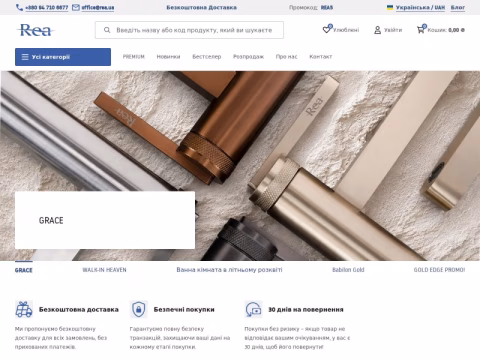Click the secure shopping shield icon
The width and height of the screenshot is (480, 360).
(138, 309)
